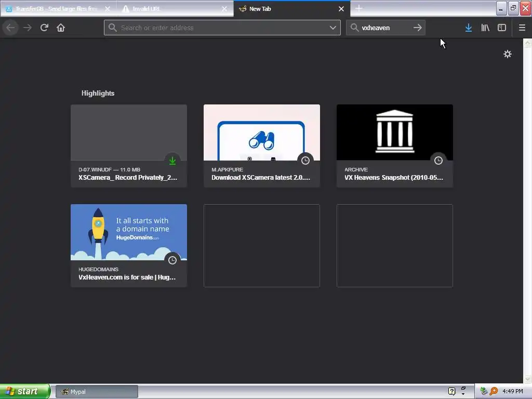Minimize the browser window
The width and height of the screenshot is (532, 399).
point(501,8)
